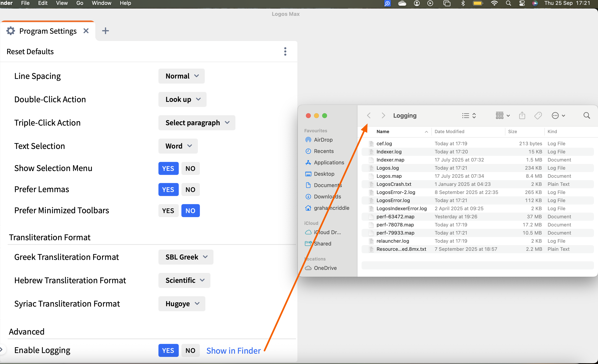Open the Edit menu
The image size is (598, 364).
click(43, 3)
